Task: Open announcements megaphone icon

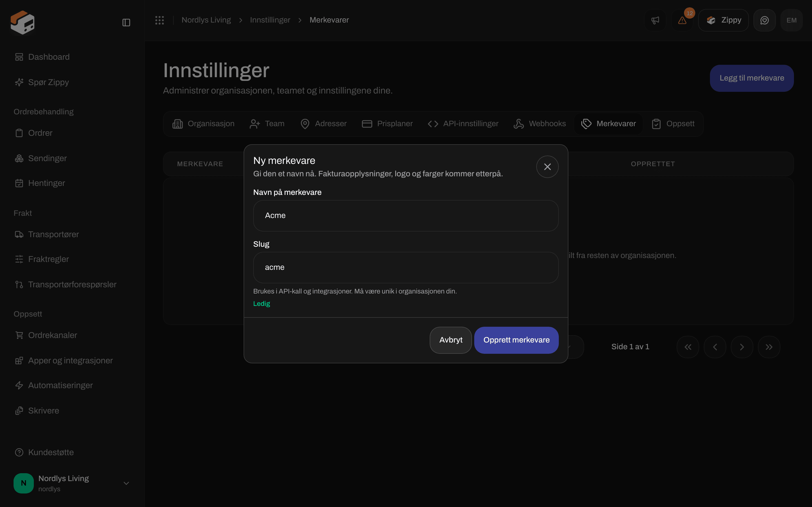Action: (655, 20)
